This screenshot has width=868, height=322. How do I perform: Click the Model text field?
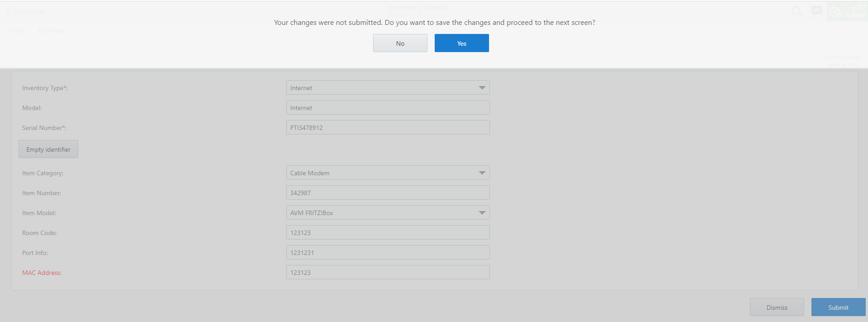point(388,108)
